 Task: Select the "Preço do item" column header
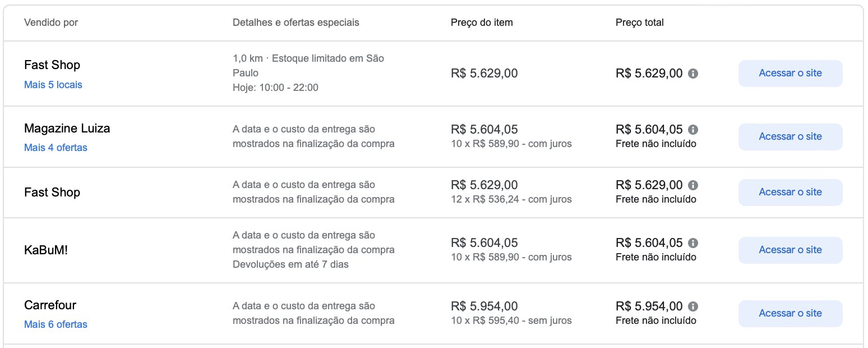click(482, 22)
